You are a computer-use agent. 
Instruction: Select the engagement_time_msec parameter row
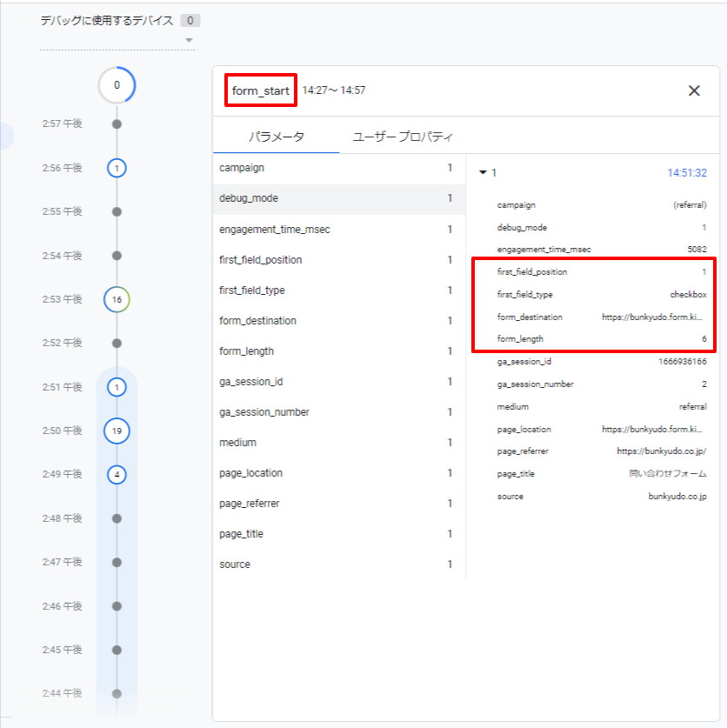click(339, 230)
